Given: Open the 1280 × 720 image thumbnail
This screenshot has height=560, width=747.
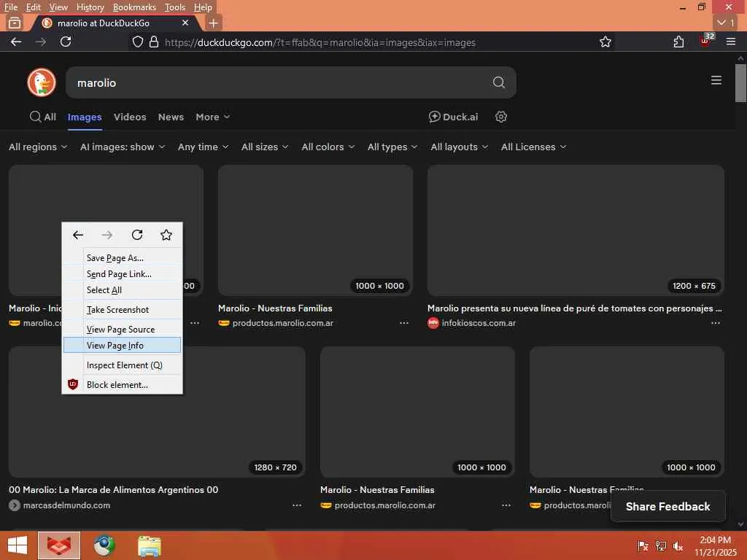Looking at the screenshot, I should (158, 412).
